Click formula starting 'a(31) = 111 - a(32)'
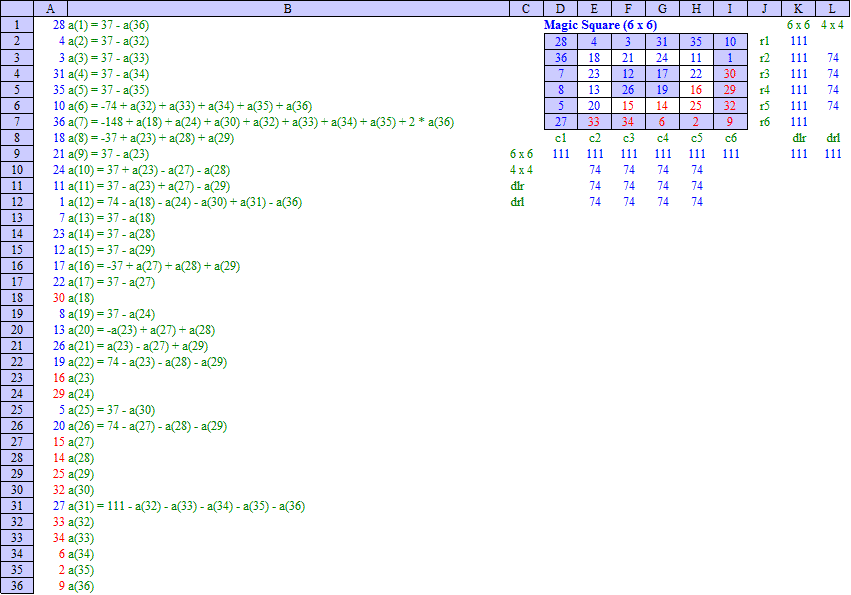Viewport: 851px width, 595px height. 187,506
